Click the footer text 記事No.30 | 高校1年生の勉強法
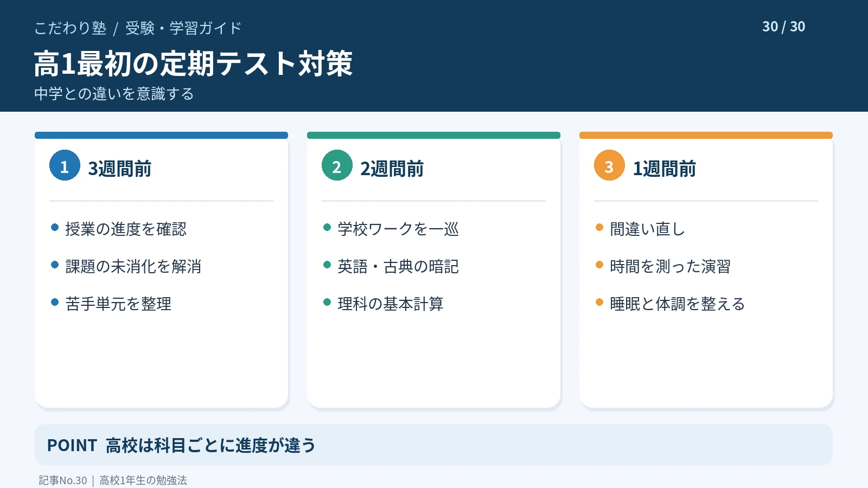 tap(113, 480)
